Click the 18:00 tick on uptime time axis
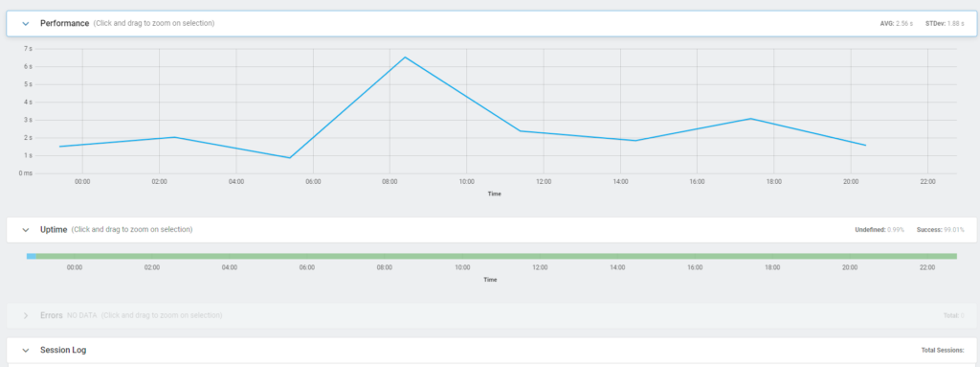The image size is (980, 367). 772,267
